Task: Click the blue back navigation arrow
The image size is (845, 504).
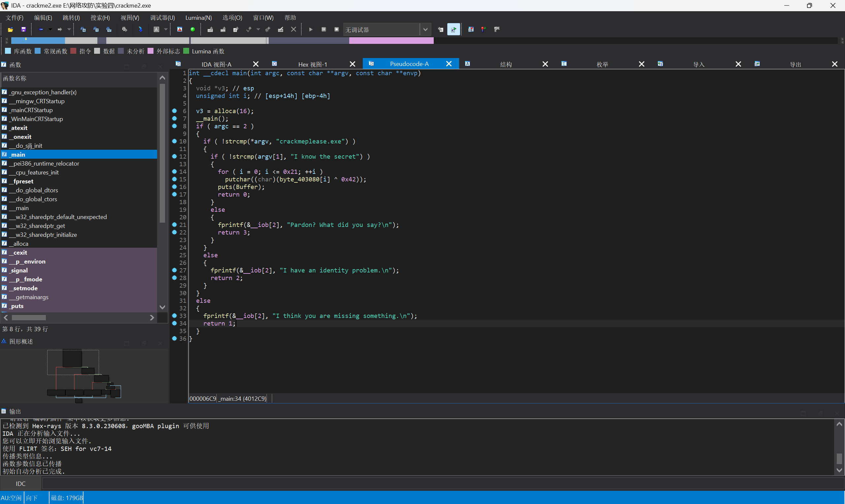Action: click(41, 30)
